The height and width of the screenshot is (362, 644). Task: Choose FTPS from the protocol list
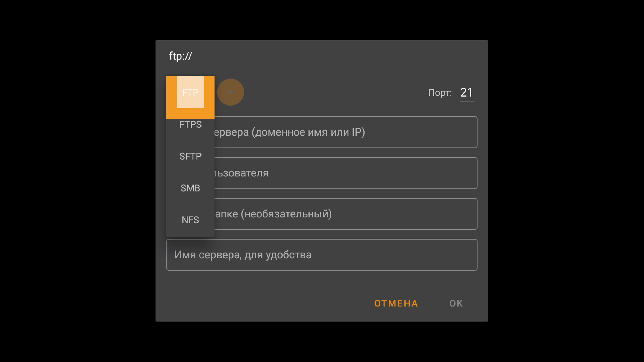(x=190, y=124)
